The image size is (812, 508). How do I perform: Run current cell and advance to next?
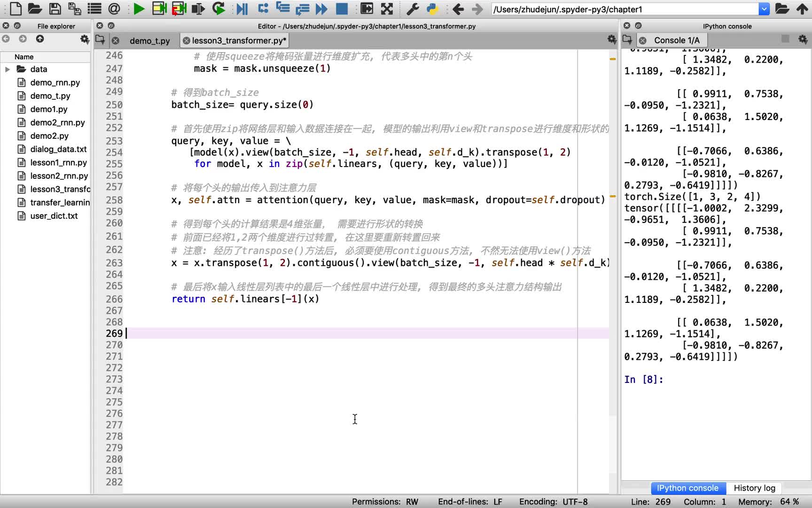[x=179, y=8]
